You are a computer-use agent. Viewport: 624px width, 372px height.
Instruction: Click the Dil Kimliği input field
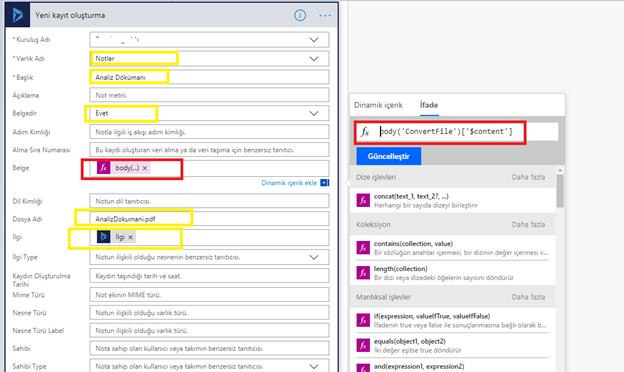pos(209,201)
